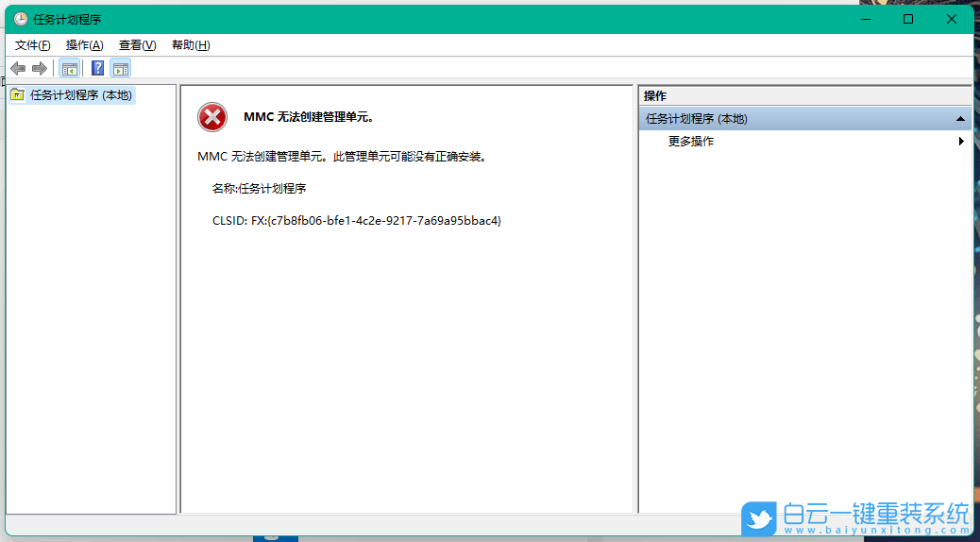Screen dimensions: 980x542
Task: Open the 文件(F) menu
Action: tap(32, 45)
